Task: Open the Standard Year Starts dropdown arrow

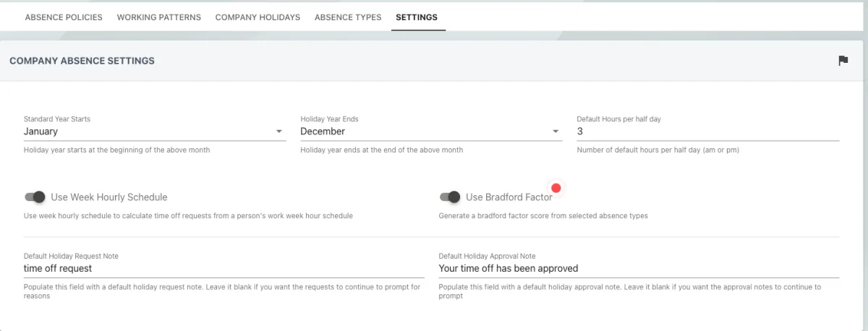Action: [x=279, y=132]
